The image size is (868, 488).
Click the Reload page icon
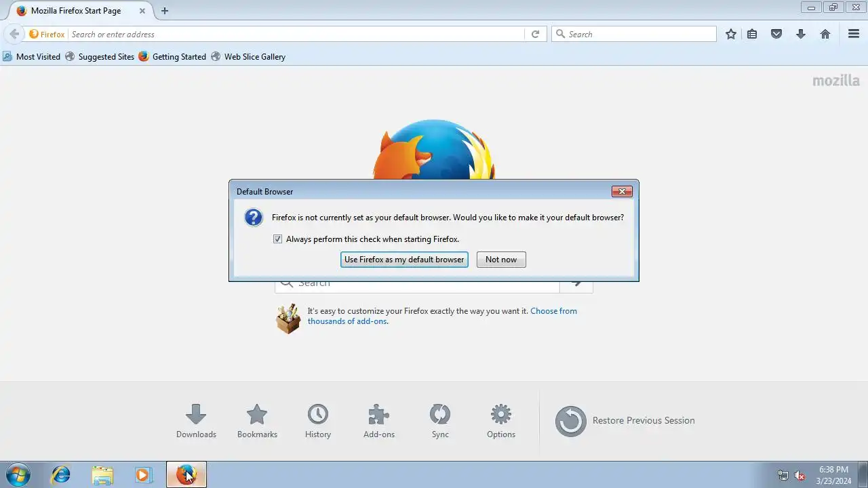coord(535,34)
